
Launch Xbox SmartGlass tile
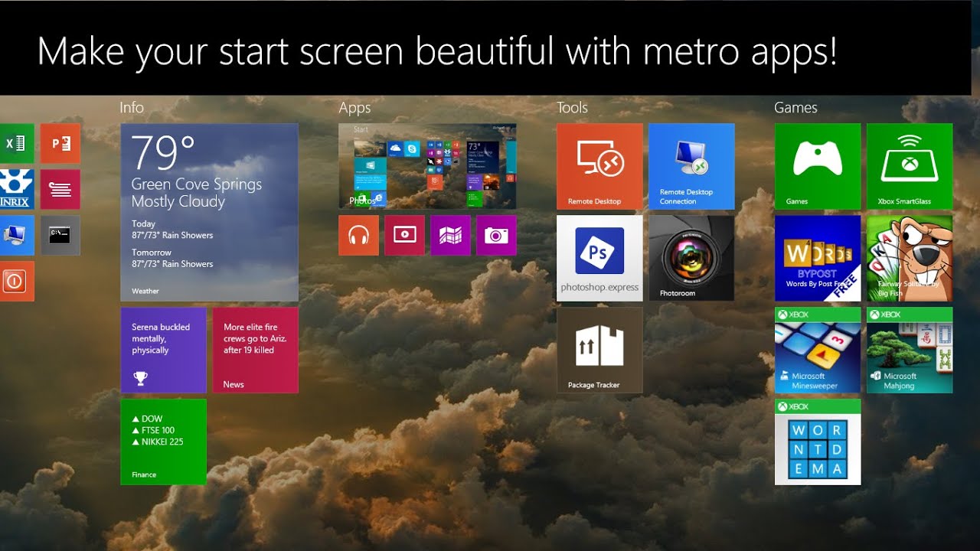point(910,166)
